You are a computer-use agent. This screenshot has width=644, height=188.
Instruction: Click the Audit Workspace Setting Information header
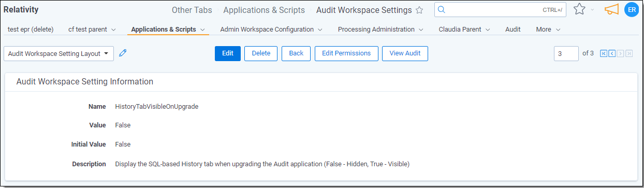point(85,82)
